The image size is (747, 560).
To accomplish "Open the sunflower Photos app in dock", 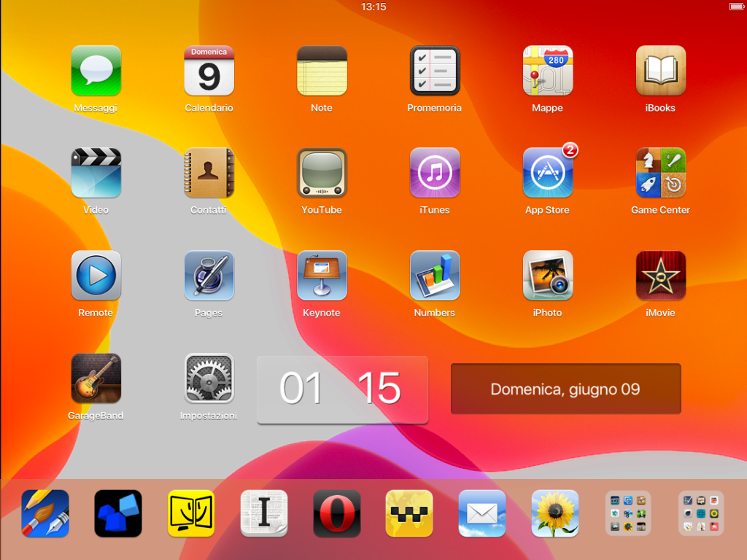I will [555, 513].
